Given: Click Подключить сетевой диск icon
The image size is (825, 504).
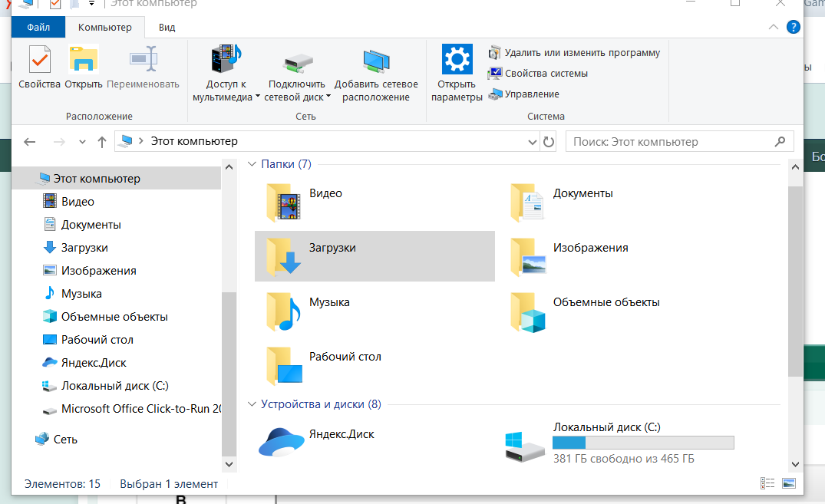Looking at the screenshot, I should pyautogui.click(x=297, y=64).
